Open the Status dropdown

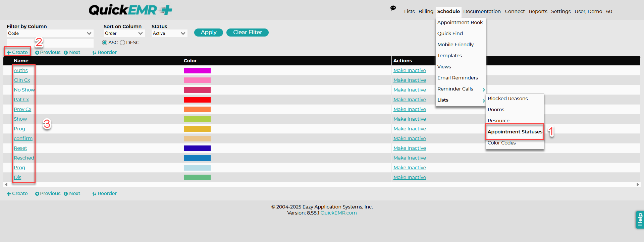point(169,33)
